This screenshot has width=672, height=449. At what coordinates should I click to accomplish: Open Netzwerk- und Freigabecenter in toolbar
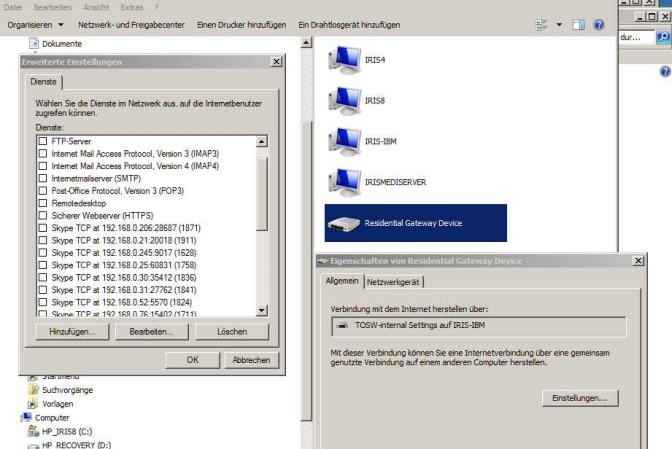coord(131,25)
